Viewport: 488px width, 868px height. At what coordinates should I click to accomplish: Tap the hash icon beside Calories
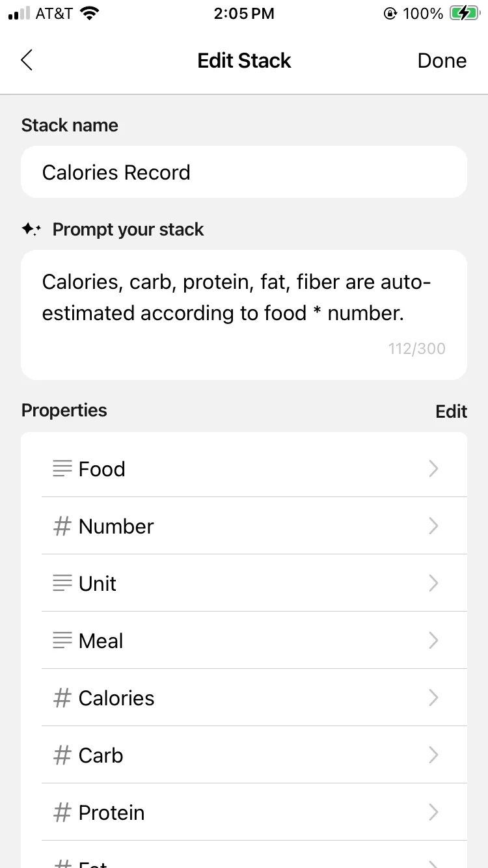(62, 698)
